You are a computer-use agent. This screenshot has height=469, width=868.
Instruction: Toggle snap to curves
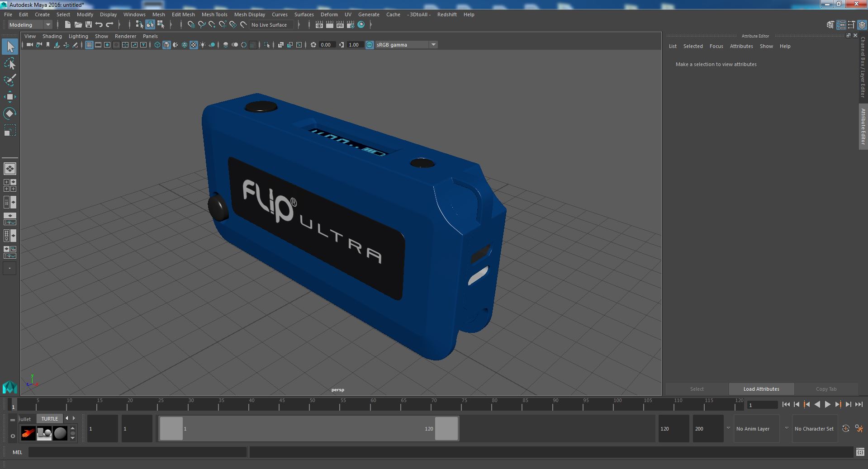pyautogui.click(x=202, y=25)
